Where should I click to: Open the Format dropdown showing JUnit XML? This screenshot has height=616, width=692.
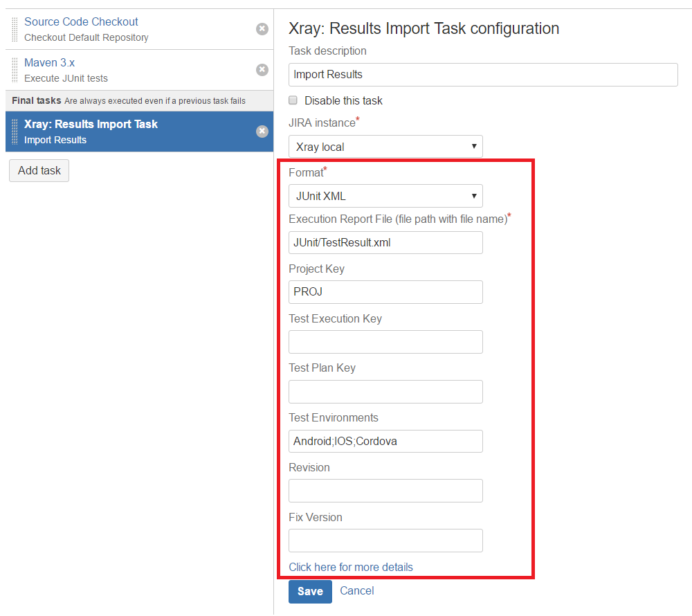(385, 196)
